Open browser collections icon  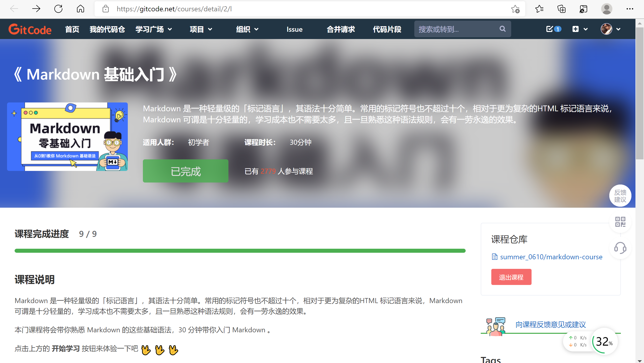[561, 9]
